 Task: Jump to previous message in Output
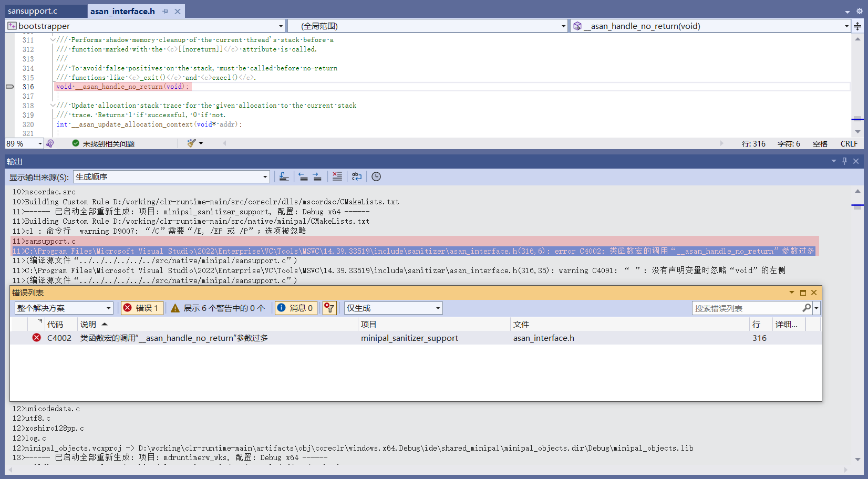304,176
